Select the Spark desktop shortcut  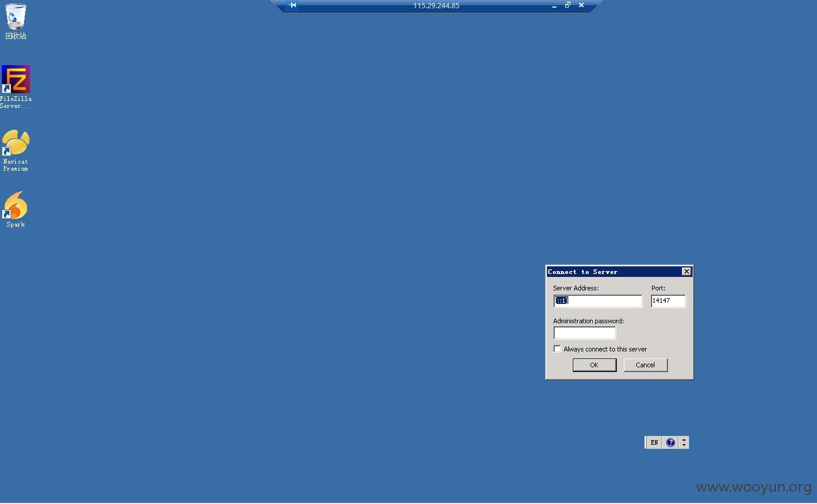15,209
